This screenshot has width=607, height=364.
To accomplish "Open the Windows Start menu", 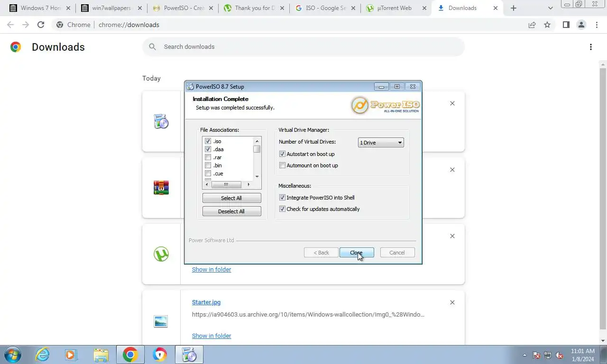I will tap(12, 355).
